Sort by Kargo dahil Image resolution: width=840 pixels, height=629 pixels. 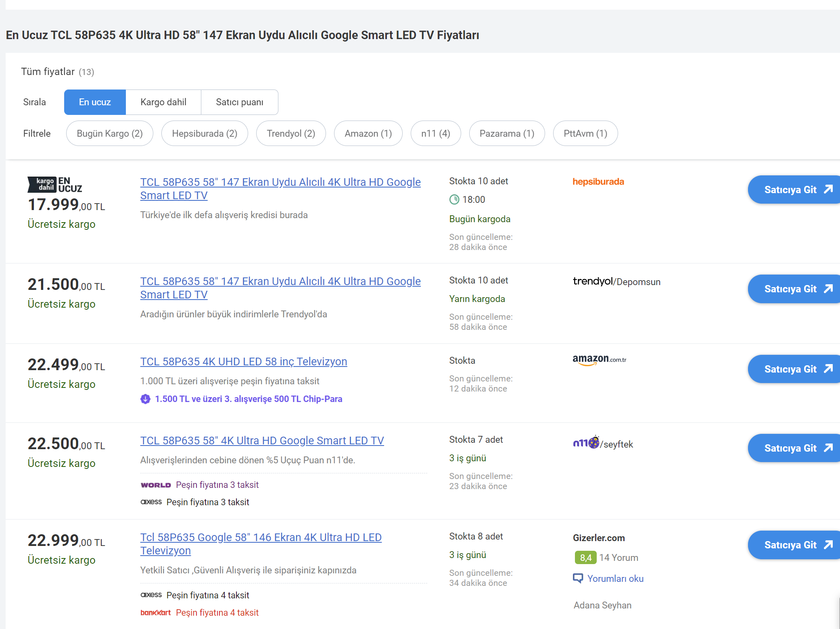(x=163, y=102)
